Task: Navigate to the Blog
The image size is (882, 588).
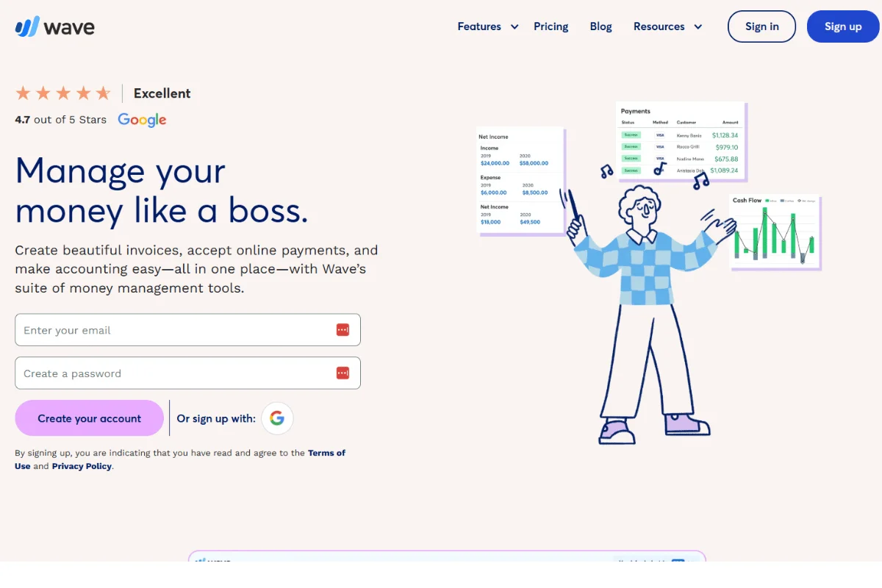Action: click(600, 26)
